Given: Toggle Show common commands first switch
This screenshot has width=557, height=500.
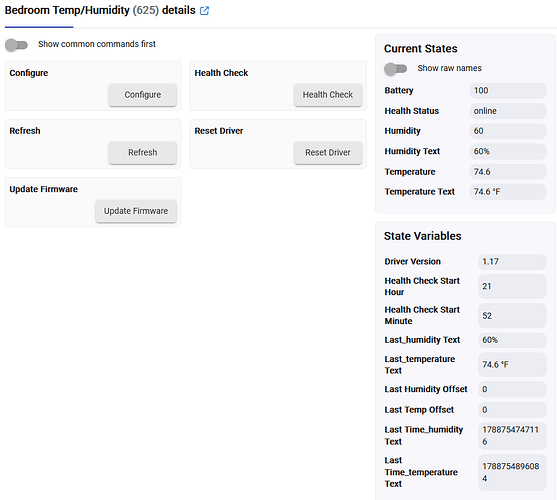Looking at the screenshot, I should 16,45.
